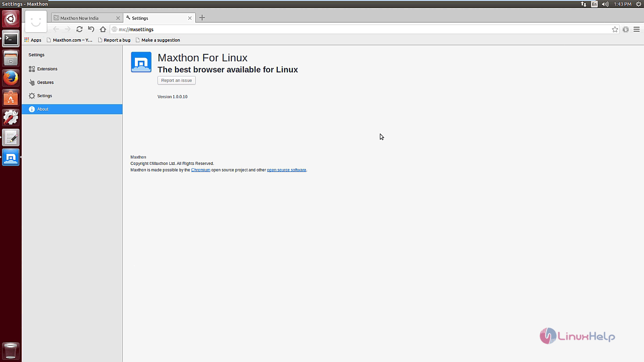The width and height of the screenshot is (644, 362).
Task: Go back with the back arrow
Action: pyautogui.click(x=56, y=29)
